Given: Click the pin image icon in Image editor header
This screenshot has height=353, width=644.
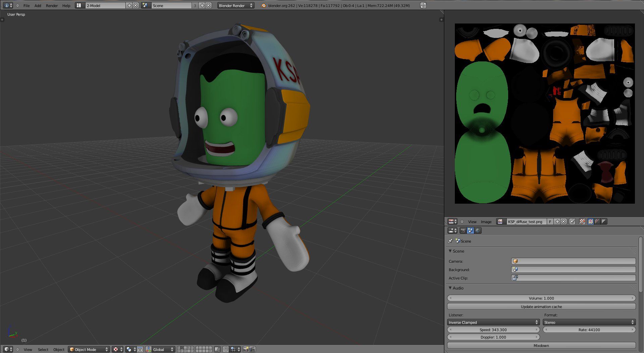Looking at the screenshot, I should point(572,221).
